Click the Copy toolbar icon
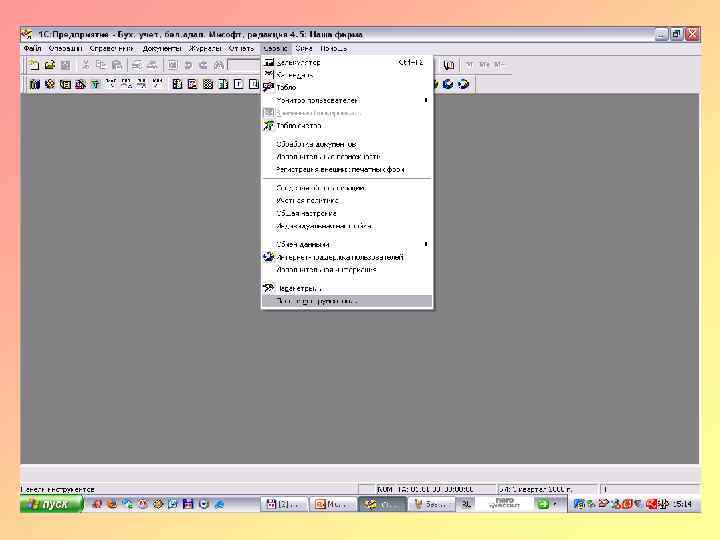 tap(101, 65)
